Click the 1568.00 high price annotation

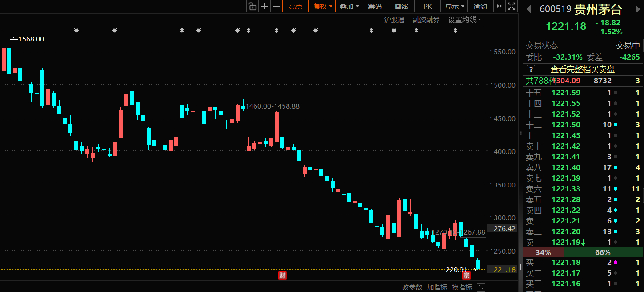coord(31,39)
